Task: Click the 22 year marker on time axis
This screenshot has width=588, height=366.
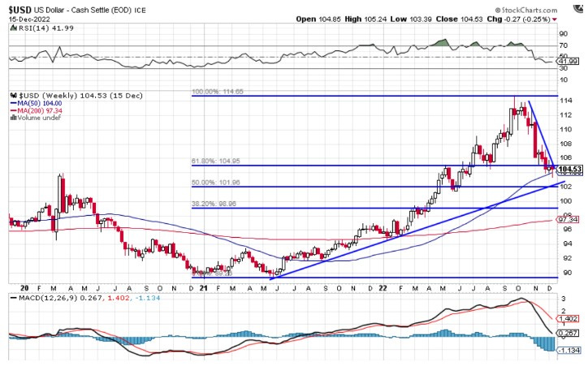Action: [382, 287]
